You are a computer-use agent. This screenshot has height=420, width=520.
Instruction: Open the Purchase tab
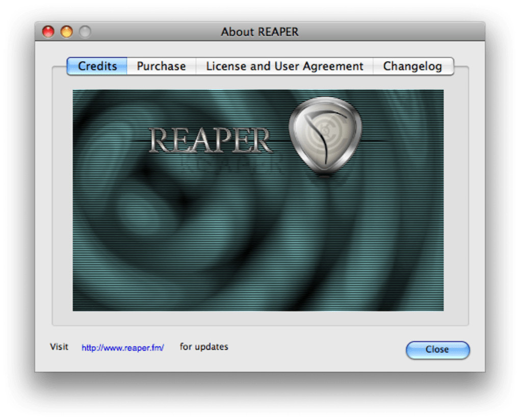[161, 66]
